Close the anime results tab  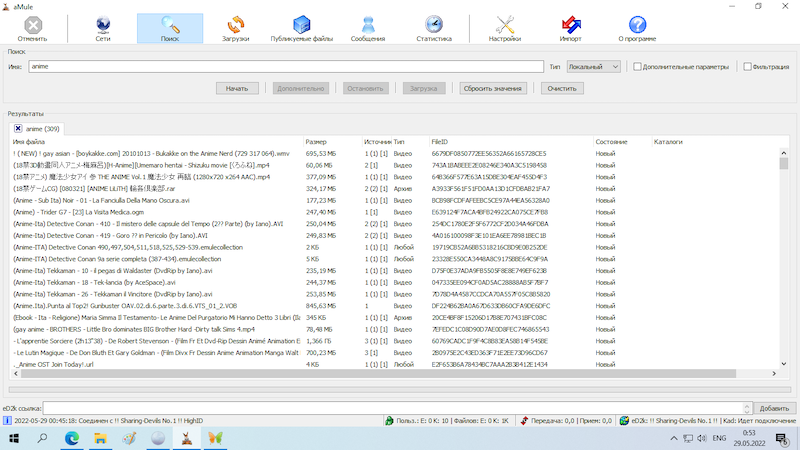18,129
